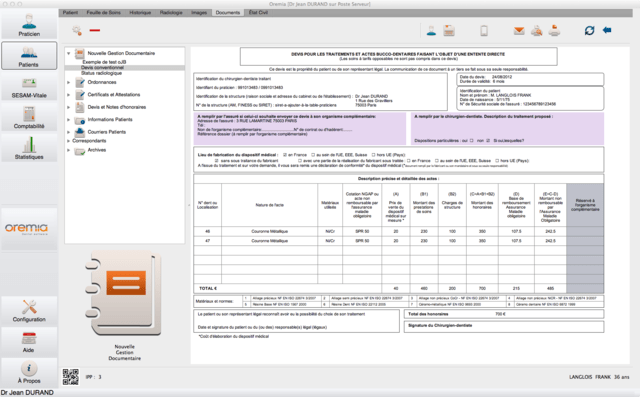This screenshot has height=397, width=640.
Task: Expand the Courriers Patients node
Action: [x=69, y=132]
